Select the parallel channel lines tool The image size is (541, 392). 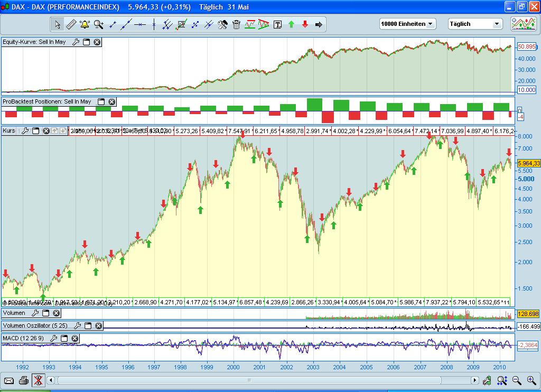[167, 24]
